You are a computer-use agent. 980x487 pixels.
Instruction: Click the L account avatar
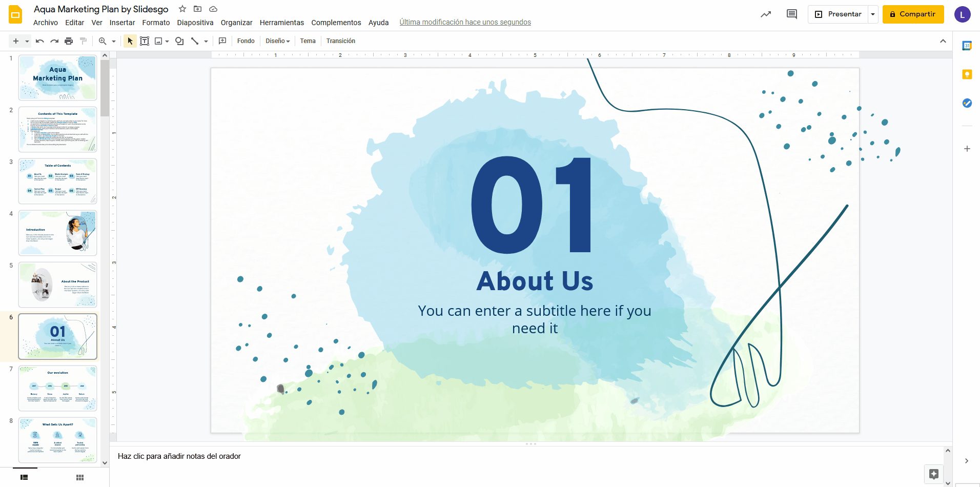(962, 14)
